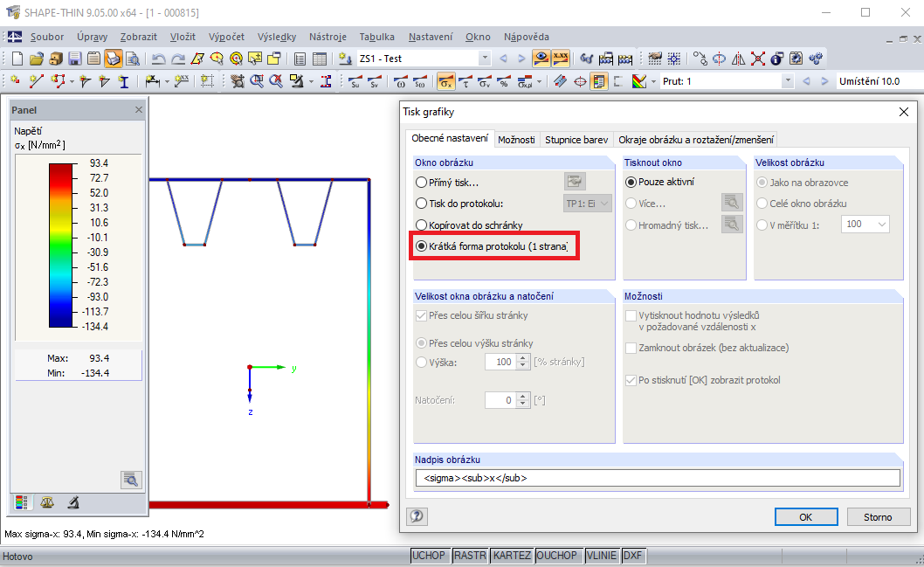The image size is (924, 567).
Task: Click the info sphere icon in toolbar
Action: pos(777,59)
